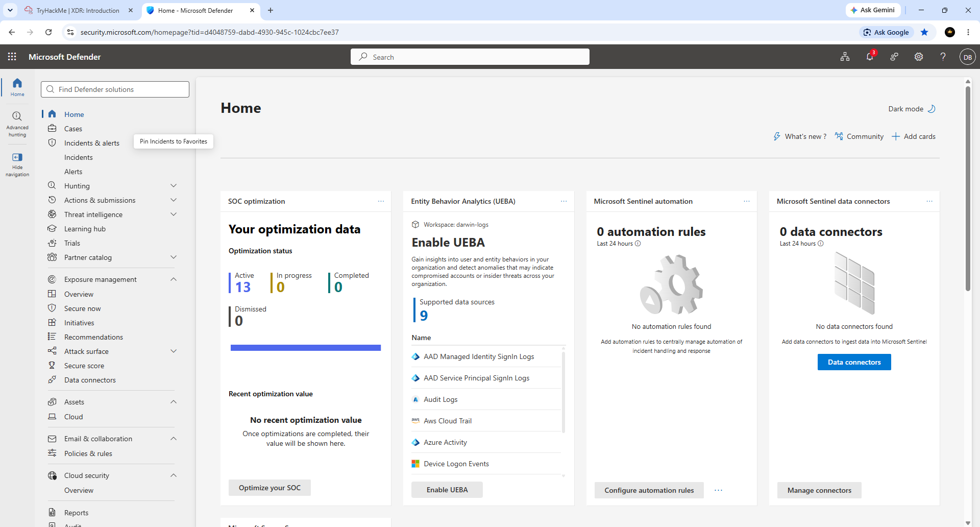Image resolution: width=980 pixels, height=527 pixels.
Task: Click Add cards
Action: (x=914, y=136)
